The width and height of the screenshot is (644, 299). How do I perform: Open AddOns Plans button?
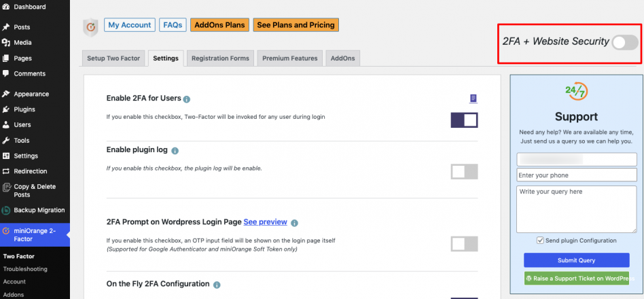(219, 25)
